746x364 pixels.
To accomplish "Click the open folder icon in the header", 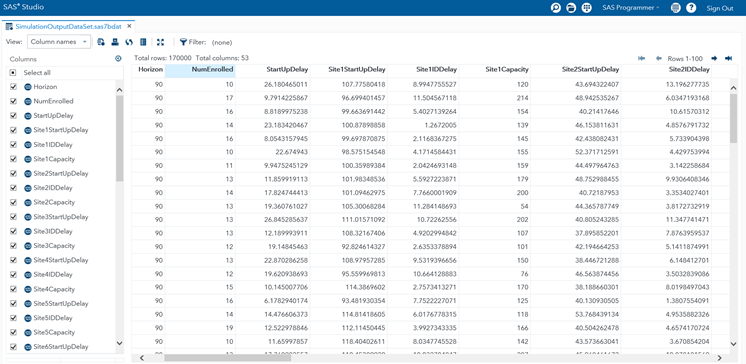I will tap(571, 8).
